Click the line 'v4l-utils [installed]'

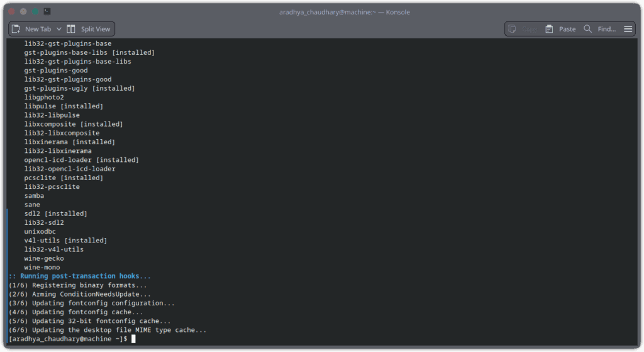(65, 241)
